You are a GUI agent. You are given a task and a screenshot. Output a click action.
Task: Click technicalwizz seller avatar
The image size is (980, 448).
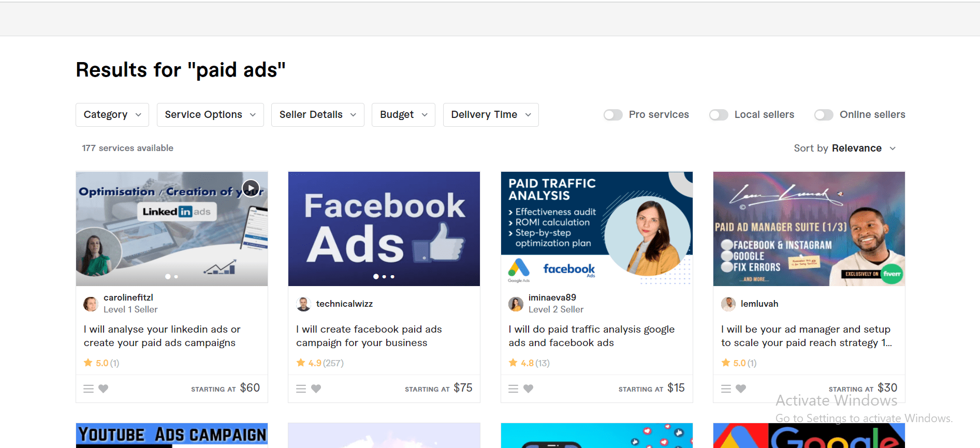[x=303, y=304]
